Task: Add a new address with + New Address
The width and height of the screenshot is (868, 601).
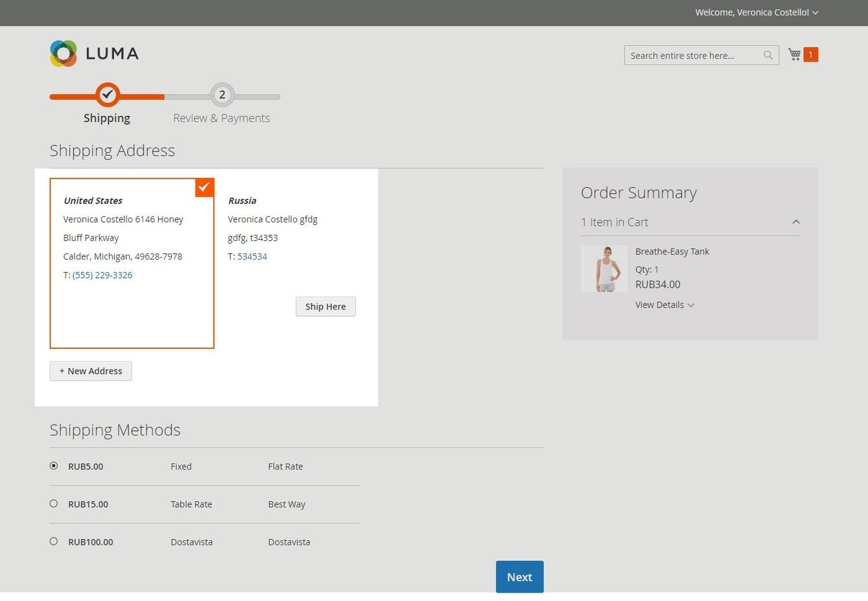Action: (91, 371)
